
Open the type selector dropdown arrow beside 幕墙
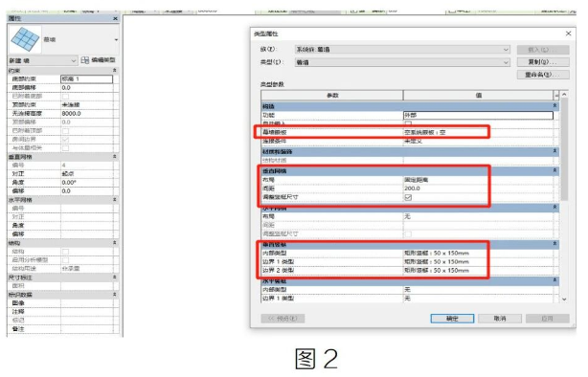pos(116,40)
